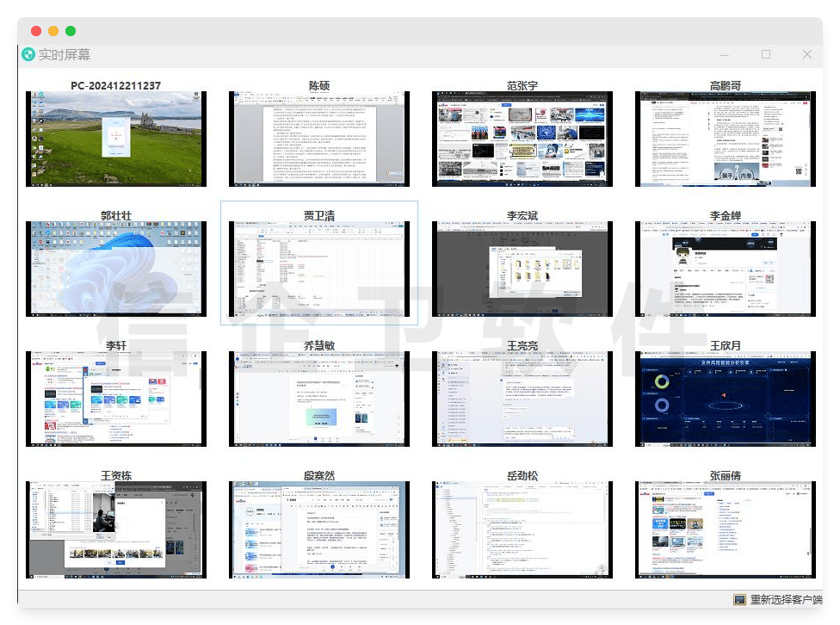Open 陈硕's document screen thumbnail
Viewport: 840px width, 625px height.
click(319, 139)
